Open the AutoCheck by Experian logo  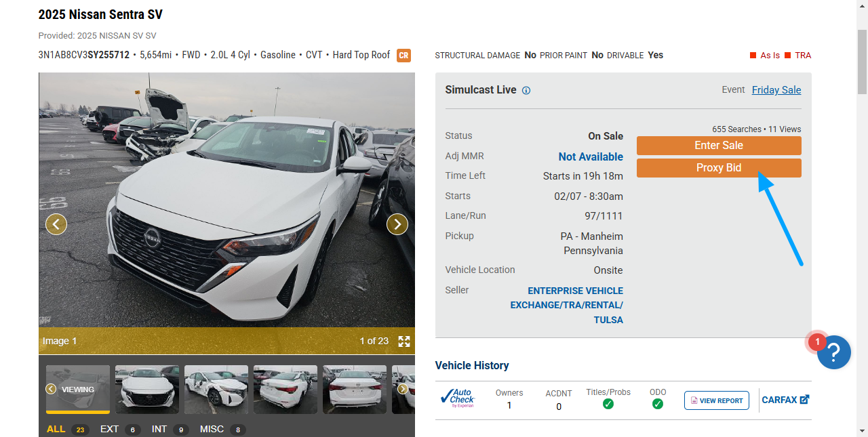coord(457,399)
